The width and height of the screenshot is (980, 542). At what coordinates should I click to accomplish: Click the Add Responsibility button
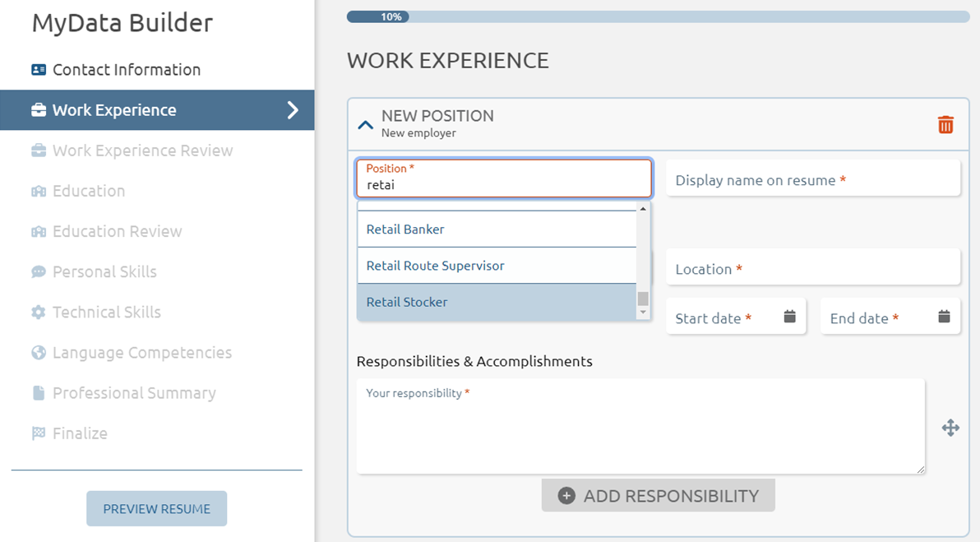point(658,496)
